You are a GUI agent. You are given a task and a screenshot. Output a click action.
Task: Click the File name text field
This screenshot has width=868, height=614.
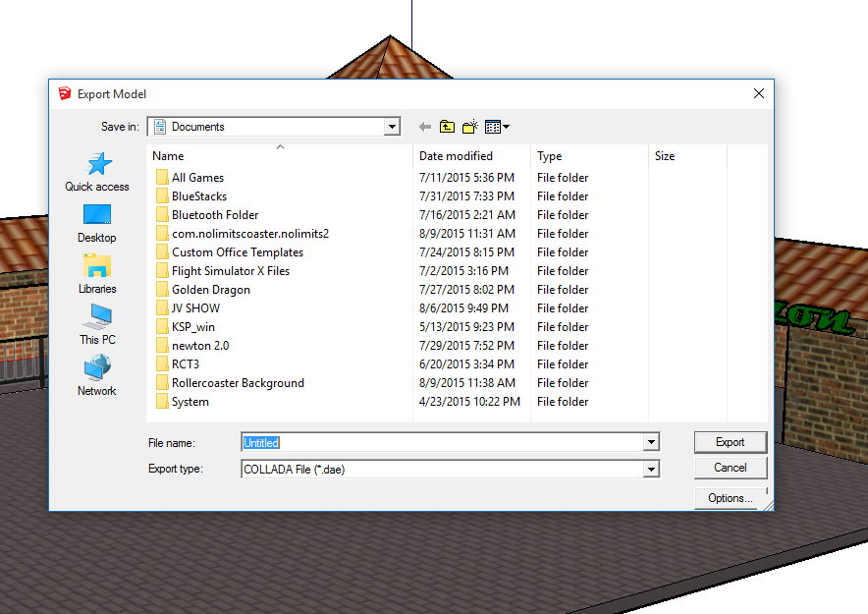pyautogui.click(x=442, y=443)
